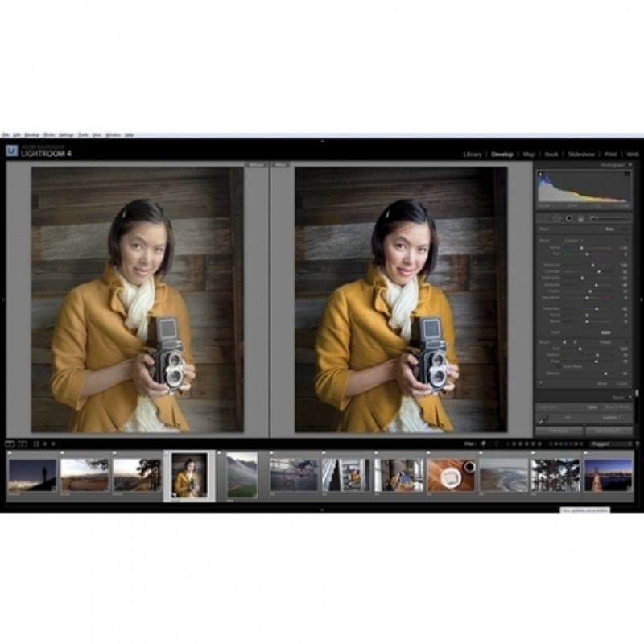
Task: Filter by unflagged photos flag icon
Action: coord(490,444)
